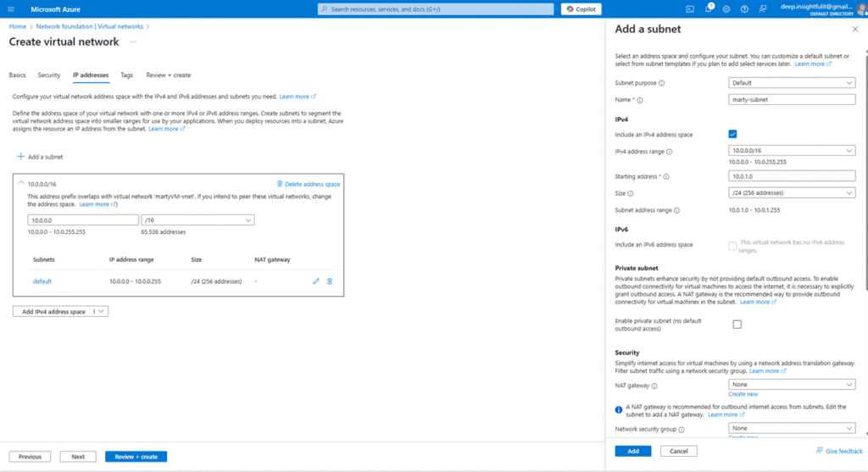The image size is (868, 472).
Task: View notifications via the bell icon
Action: (x=708, y=8)
